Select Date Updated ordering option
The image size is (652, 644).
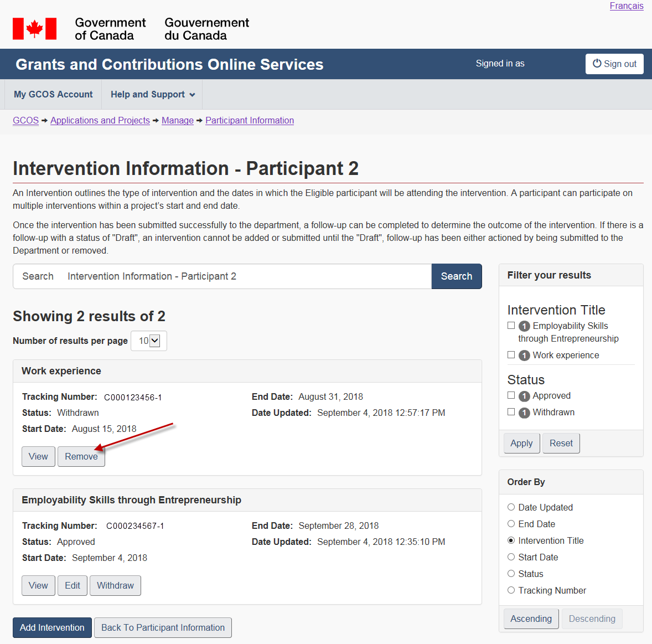tap(511, 507)
